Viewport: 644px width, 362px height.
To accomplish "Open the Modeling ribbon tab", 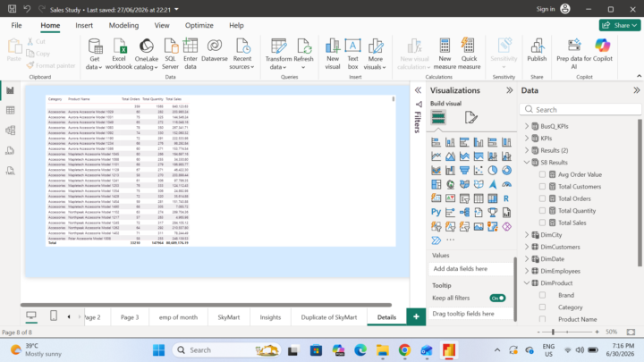I will click(123, 25).
